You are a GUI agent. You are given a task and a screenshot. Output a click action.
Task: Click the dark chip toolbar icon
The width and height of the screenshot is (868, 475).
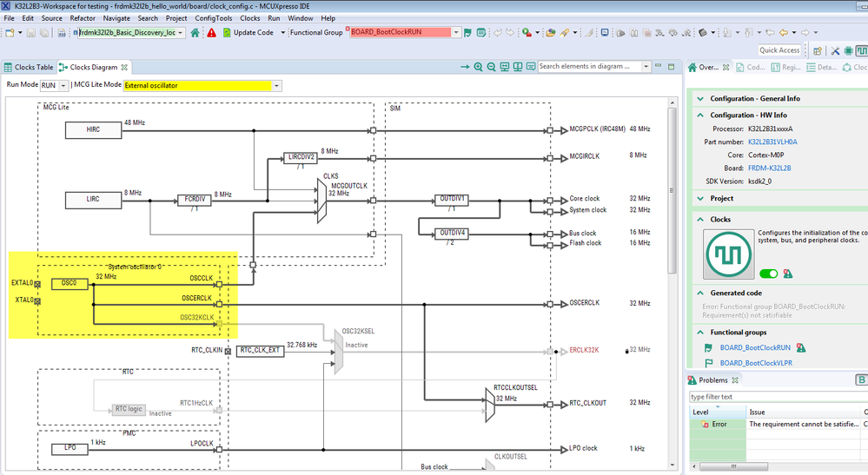pyautogui.click(x=703, y=33)
